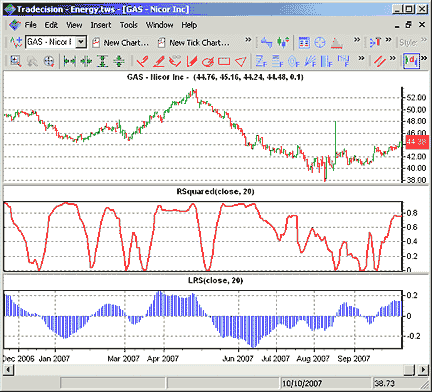This screenshot has height=392, width=432.
Task: Click the red parallel lines channel tool
Action: [x=379, y=61]
